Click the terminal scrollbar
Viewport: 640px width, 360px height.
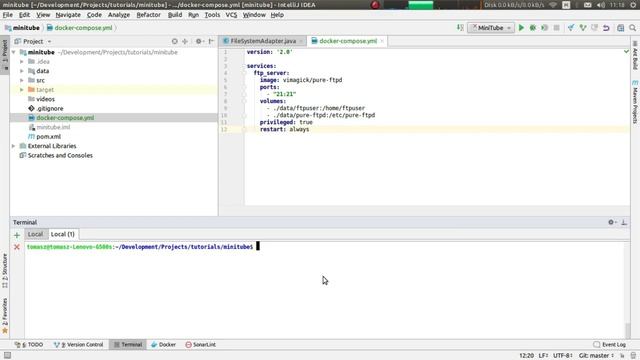tap(628, 330)
